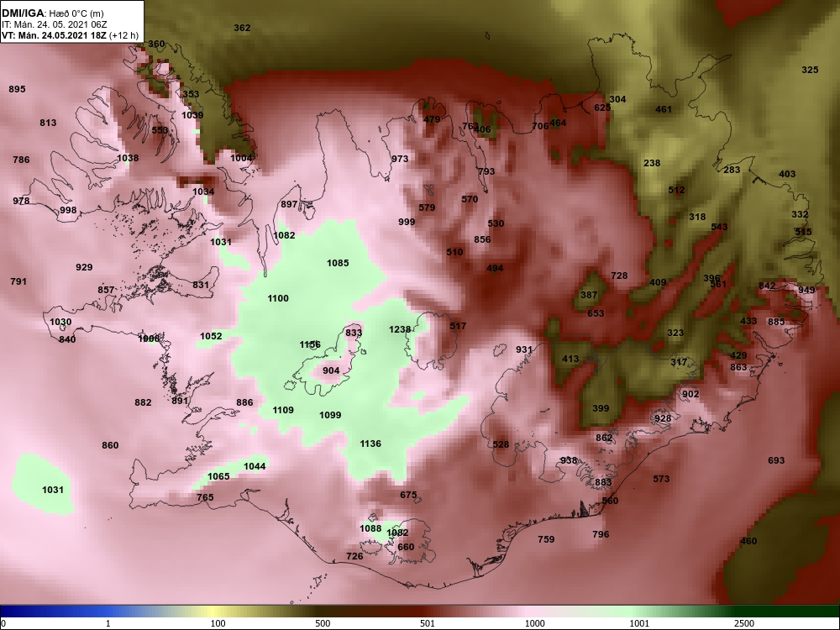Viewport: 840px width, 630px height.
Task: Pick the map value 978
Action: click(22, 202)
